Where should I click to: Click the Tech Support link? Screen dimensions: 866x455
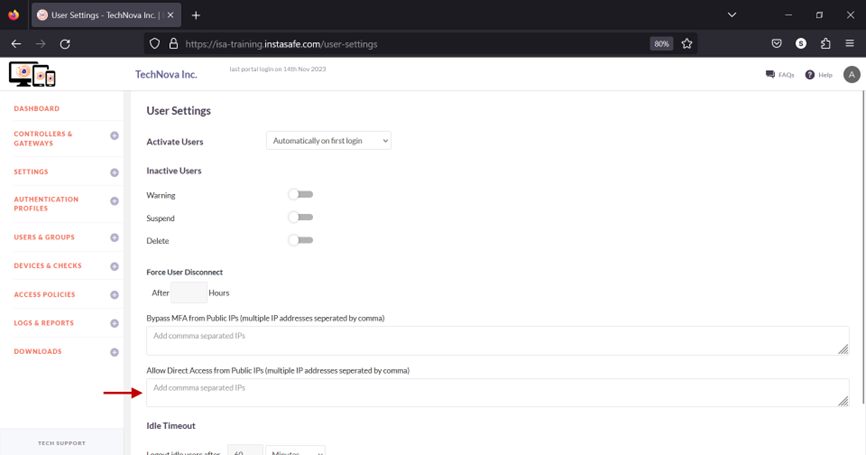62,443
